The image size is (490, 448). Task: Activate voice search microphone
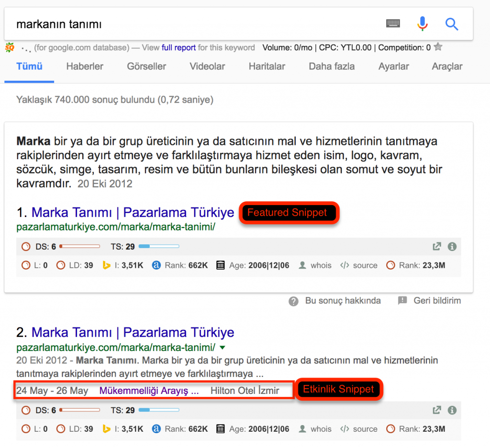(x=422, y=24)
